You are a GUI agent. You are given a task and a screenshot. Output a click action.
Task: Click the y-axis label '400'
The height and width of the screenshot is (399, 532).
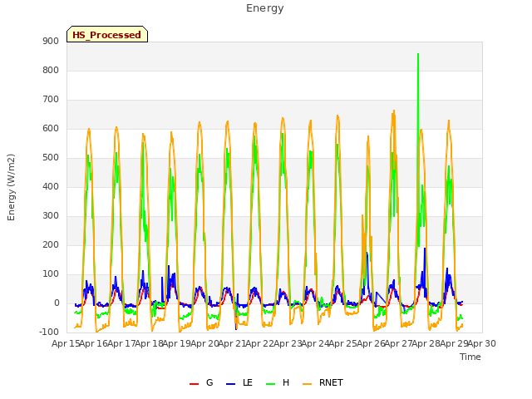click(51, 186)
